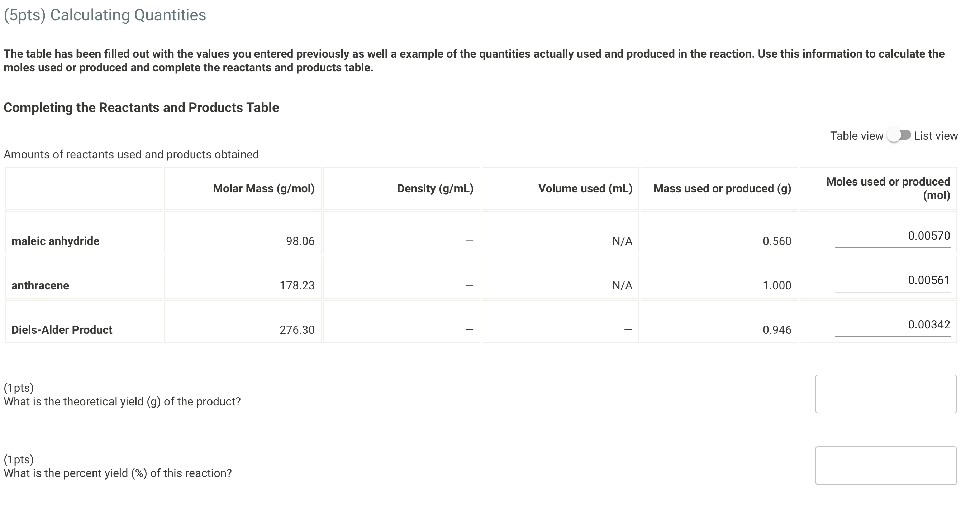
Task: Click the Volume used column header
Action: point(586,188)
